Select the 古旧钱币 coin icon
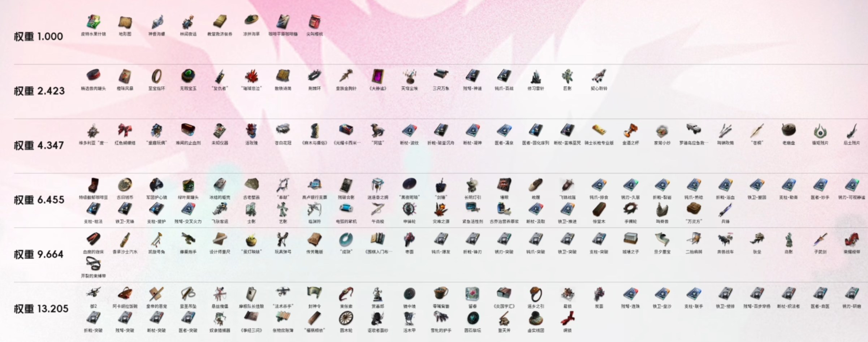Screen dimensions: 868x342 pyautogui.click(x=125, y=185)
